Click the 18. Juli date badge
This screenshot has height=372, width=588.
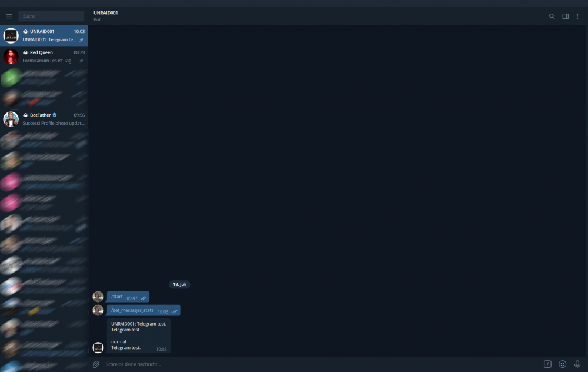(x=179, y=284)
